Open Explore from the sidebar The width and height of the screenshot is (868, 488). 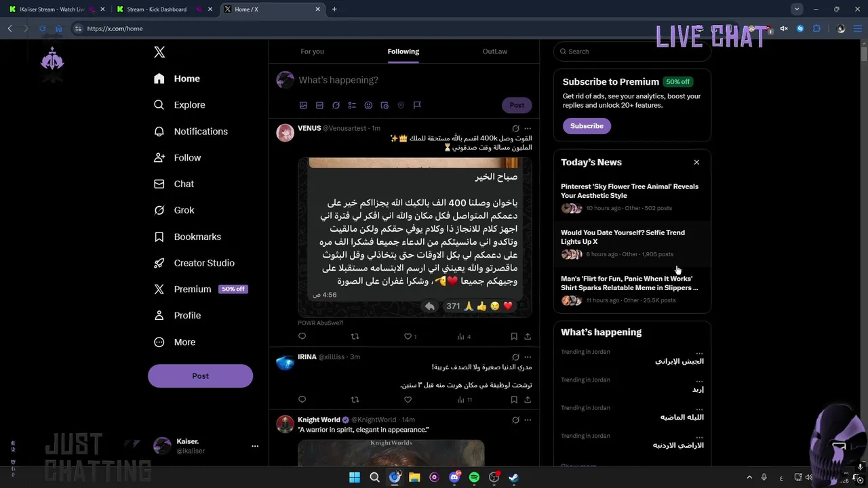click(x=180, y=105)
